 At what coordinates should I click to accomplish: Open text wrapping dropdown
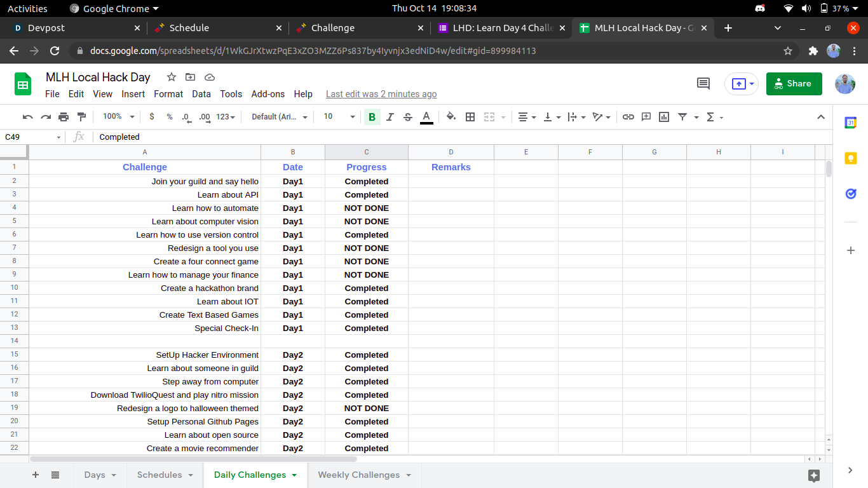point(576,117)
